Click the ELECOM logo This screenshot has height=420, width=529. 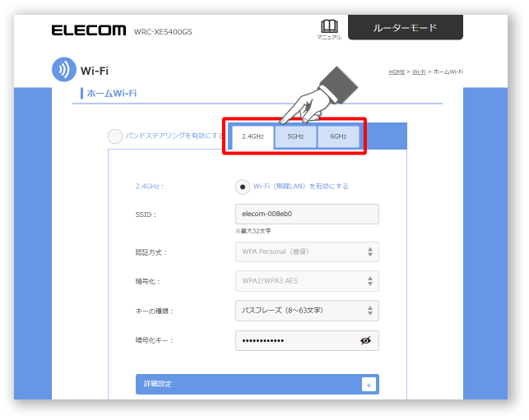89,30
